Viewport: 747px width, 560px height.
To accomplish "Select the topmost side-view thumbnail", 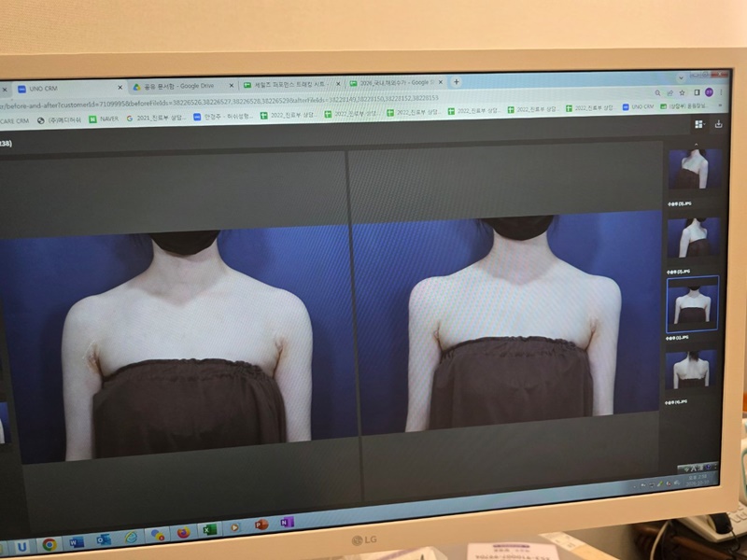I will click(695, 170).
